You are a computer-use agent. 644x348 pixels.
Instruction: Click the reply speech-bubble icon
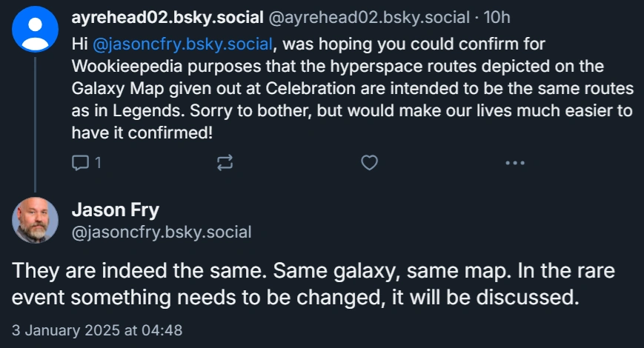(79, 162)
